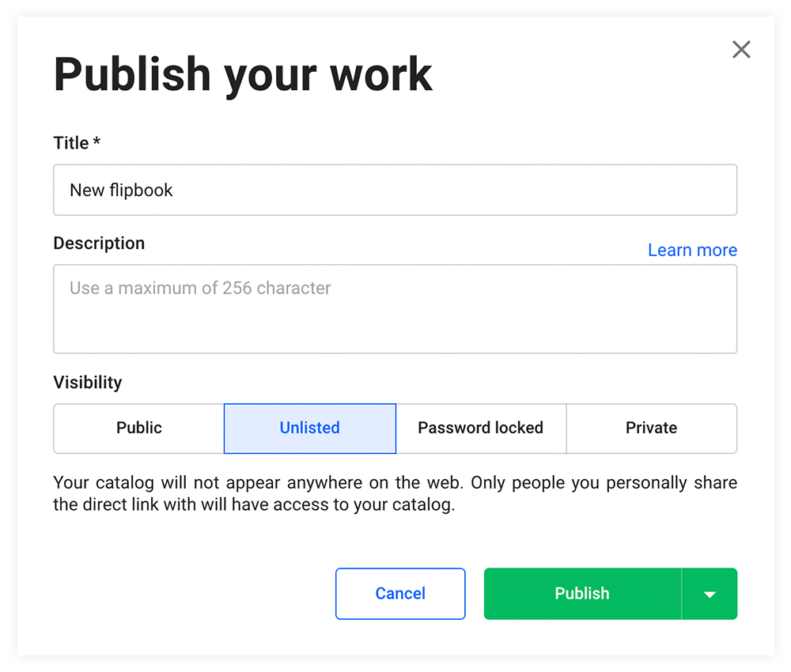The width and height of the screenshot is (791, 672).
Task: Abort the dialog with Cancel
Action: (400, 594)
